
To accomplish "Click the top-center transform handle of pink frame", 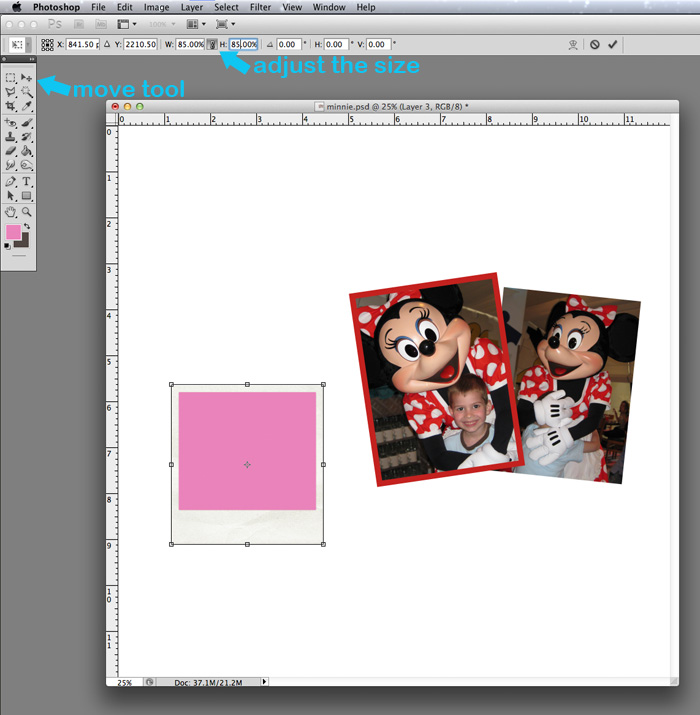I will coord(247,384).
